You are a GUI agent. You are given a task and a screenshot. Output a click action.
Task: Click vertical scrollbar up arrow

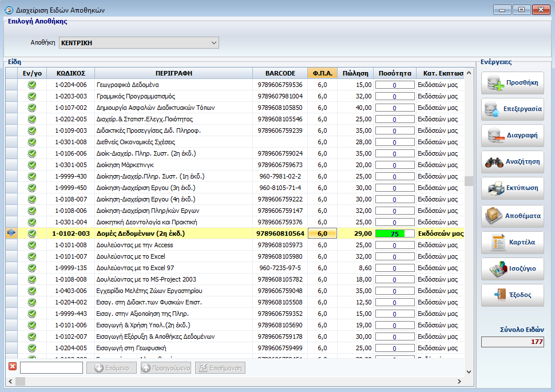pos(469,73)
